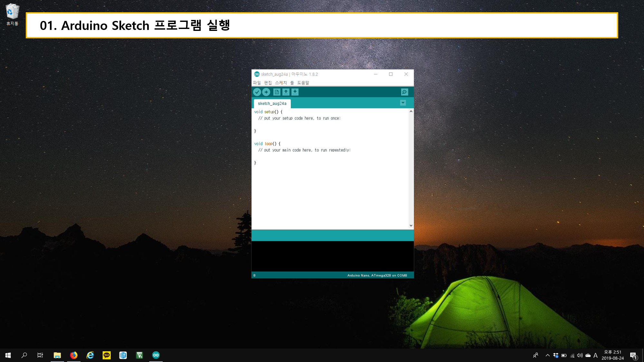Image resolution: width=644 pixels, height=362 pixels.
Task: Open the Windows Start menu
Action: pyautogui.click(x=8, y=355)
